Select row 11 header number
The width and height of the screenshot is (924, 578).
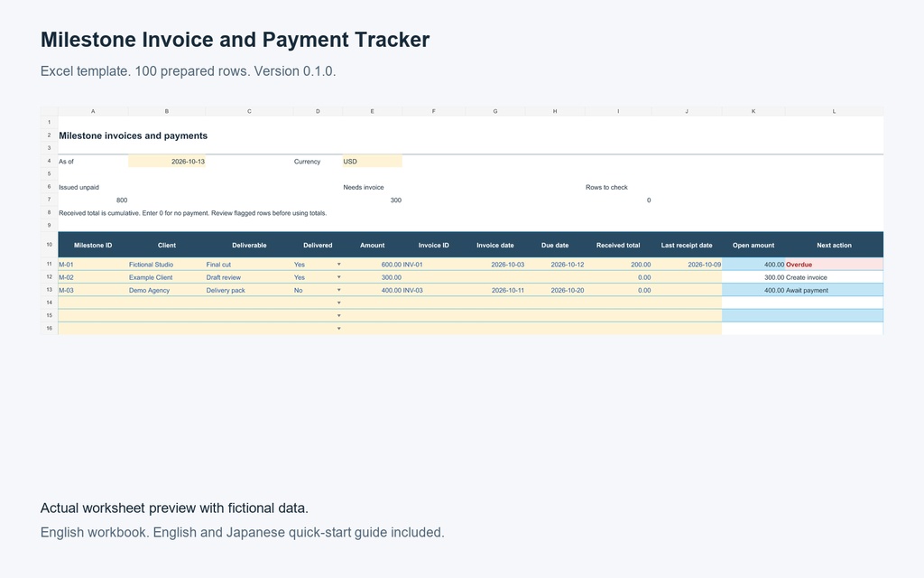pos(50,265)
